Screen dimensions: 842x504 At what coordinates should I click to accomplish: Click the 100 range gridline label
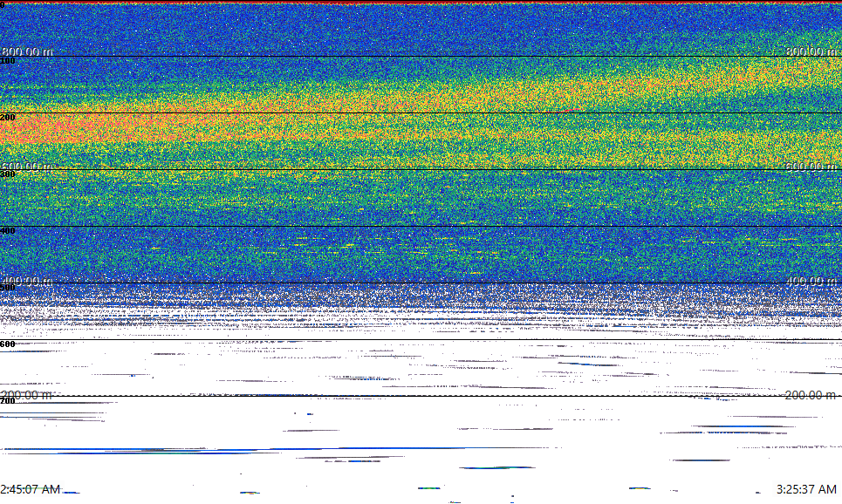click(8, 61)
